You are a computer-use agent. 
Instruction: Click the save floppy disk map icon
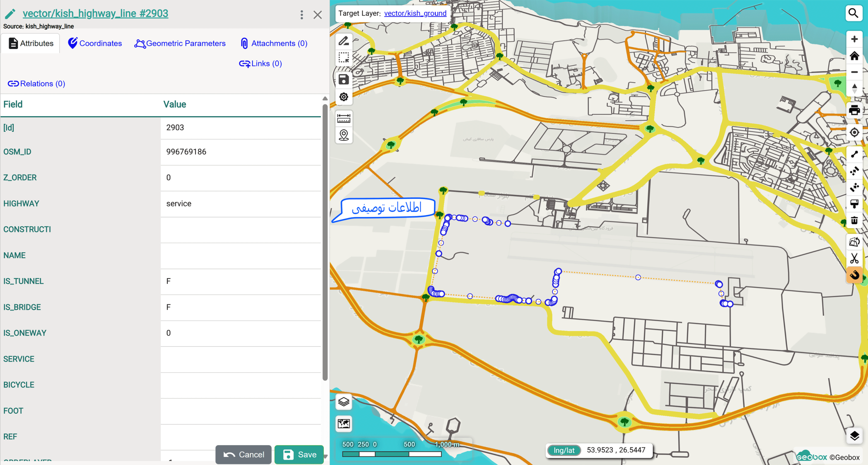pos(343,79)
